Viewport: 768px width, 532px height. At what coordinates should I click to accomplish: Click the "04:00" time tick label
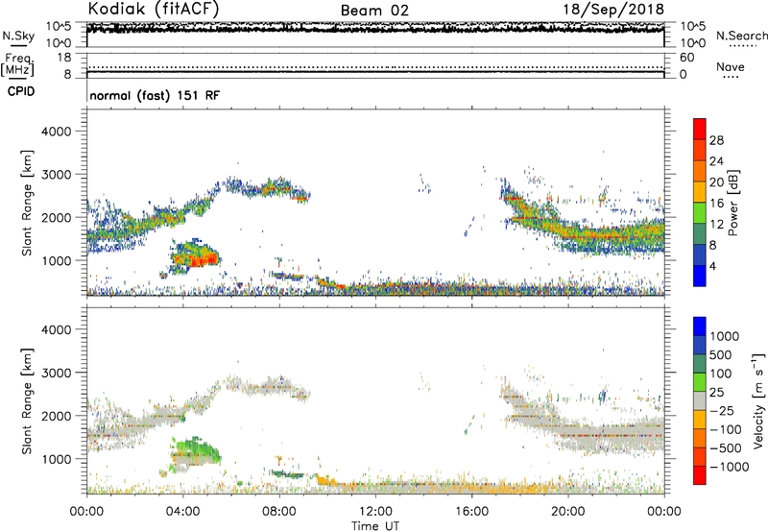tap(182, 512)
